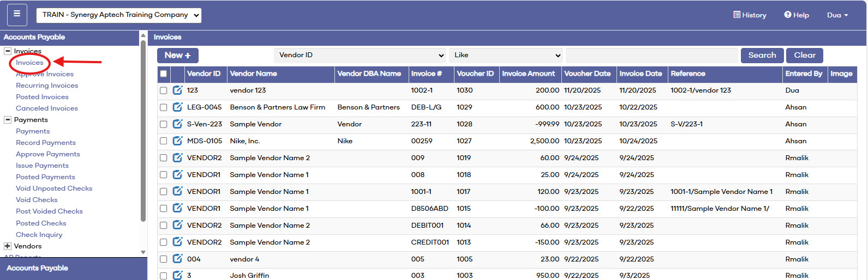The image size is (868, 280).
Task: Open edit icon for vendor 4 invoice
Action: (x=178, y=259)
